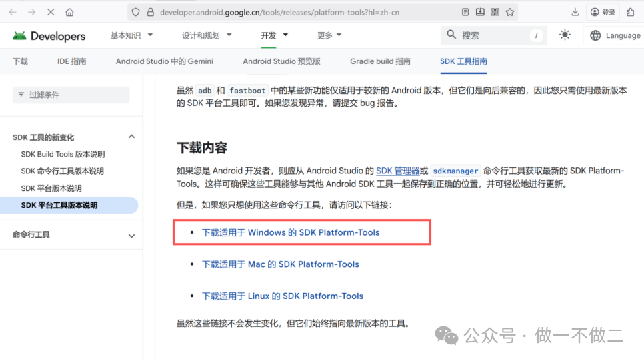This screenshot has height=361, width=644.
Task: Click the browser address bar URL
Action: tap(279, 12)
